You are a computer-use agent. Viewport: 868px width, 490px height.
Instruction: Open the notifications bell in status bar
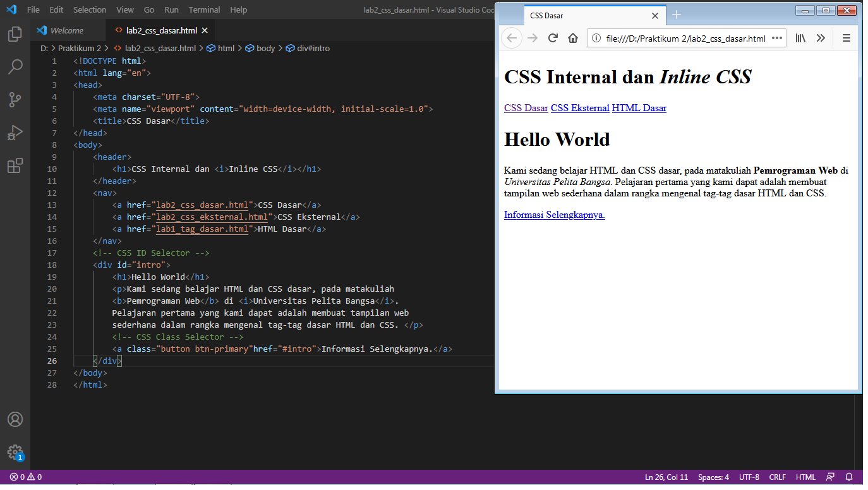(x=848, y=477)
